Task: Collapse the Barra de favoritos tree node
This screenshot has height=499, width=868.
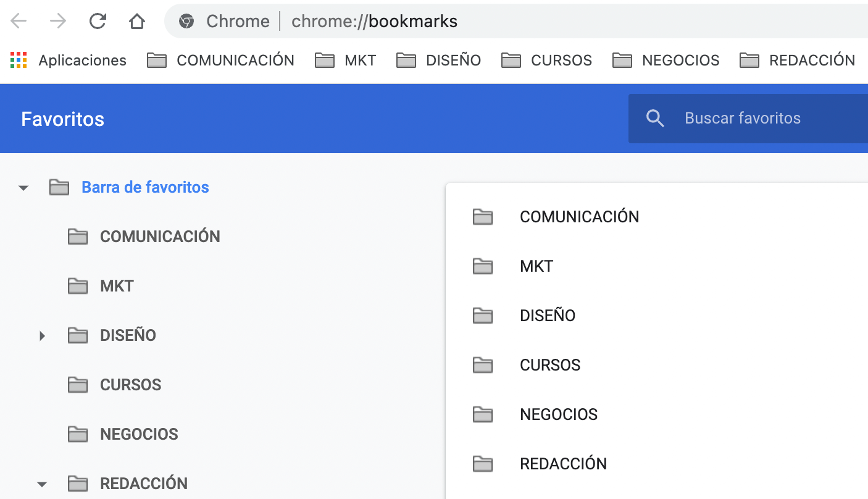Action: coord(23,187)
